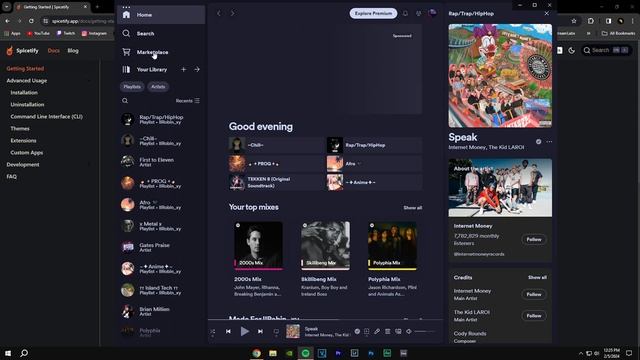
Task: Expand Your Library with arrow icon
Action: (x=197, y=69)
